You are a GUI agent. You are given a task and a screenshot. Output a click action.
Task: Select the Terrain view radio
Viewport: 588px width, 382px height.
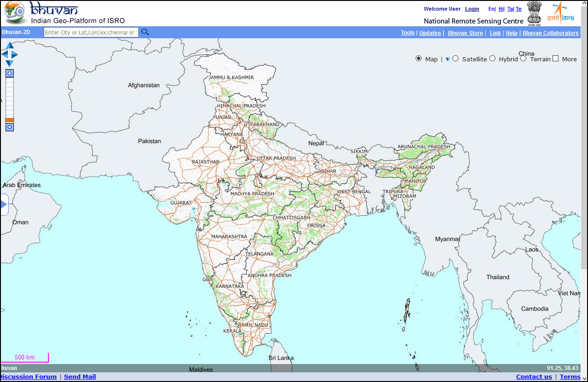pyautogui.click(x=523, y=59)
